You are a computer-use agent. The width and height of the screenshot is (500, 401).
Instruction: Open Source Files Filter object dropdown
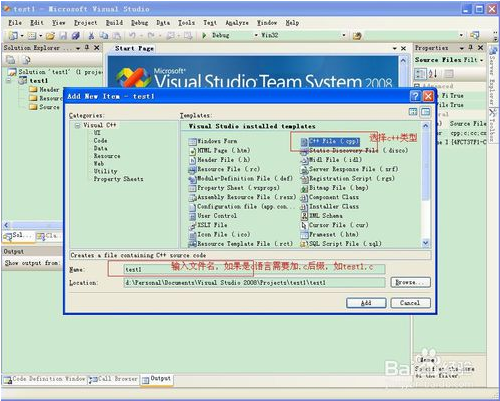[x=481, y=60]
